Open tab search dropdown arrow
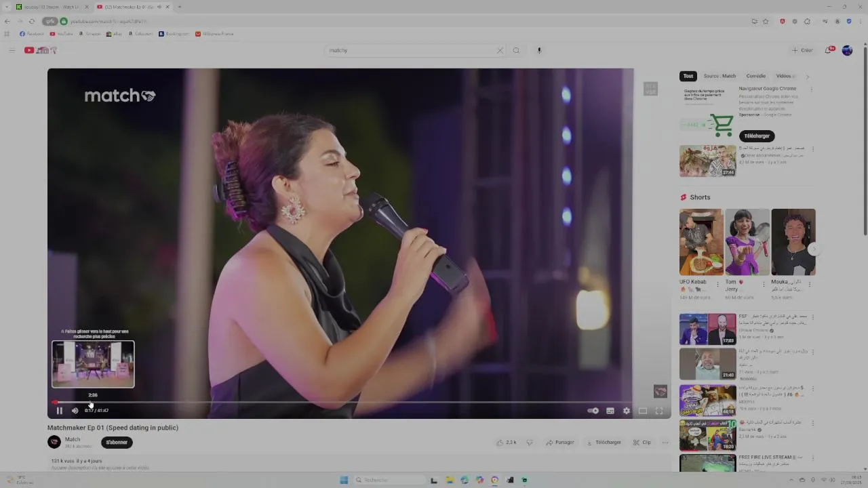Image resolution: width=868 pixels, height=488 pixels. tap(5, 7)
